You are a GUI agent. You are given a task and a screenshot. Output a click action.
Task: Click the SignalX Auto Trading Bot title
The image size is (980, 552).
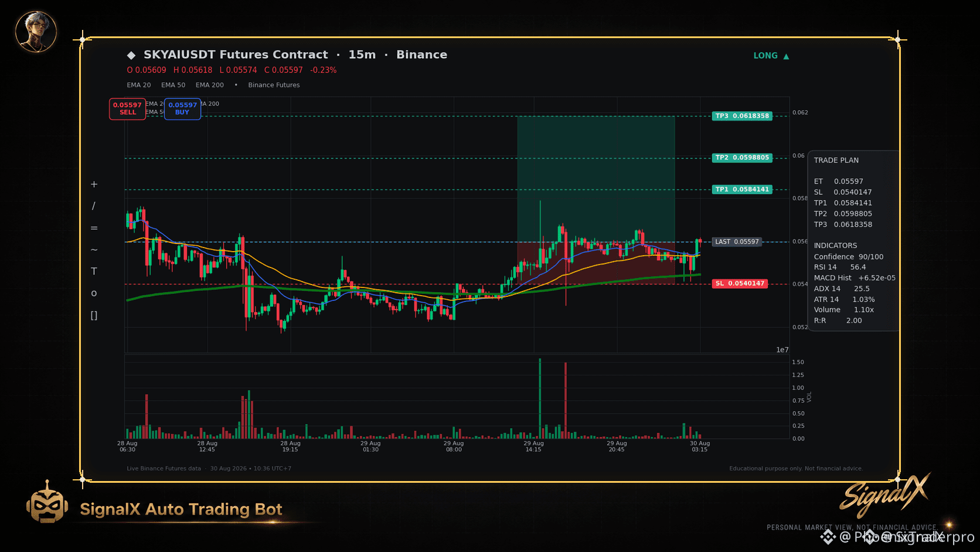tap(181, 509)
